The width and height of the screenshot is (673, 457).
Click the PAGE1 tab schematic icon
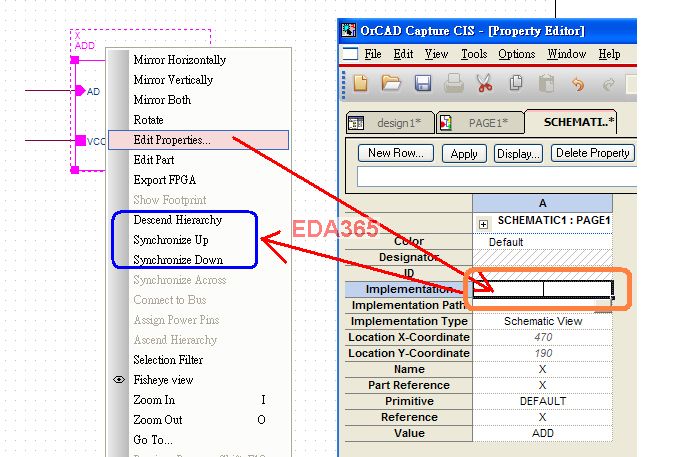(446, 123)
